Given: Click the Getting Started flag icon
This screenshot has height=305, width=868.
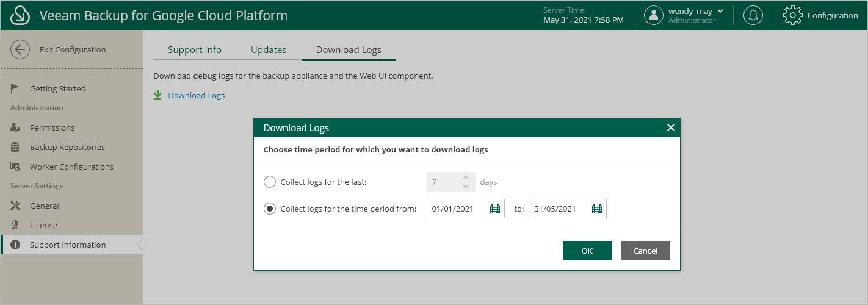Looking at the screenshot, I should pyautogui.click(x=16, y=88).
